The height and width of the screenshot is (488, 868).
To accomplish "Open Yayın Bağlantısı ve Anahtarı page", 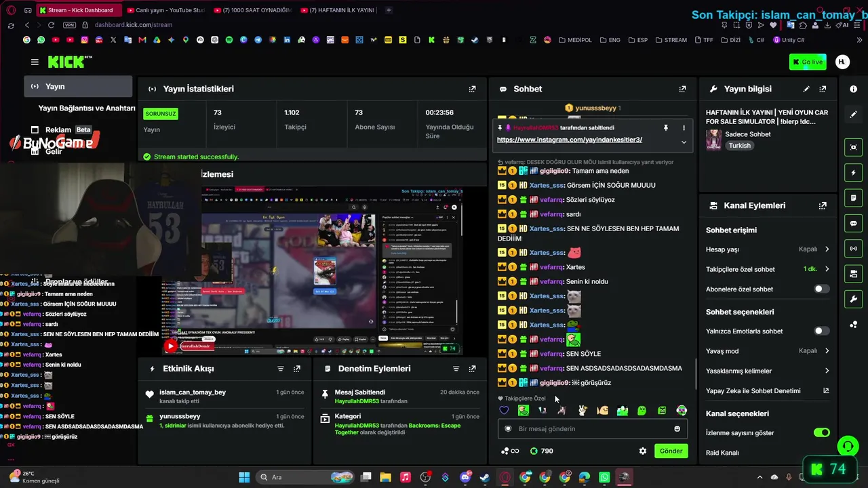I will (86, 108).
